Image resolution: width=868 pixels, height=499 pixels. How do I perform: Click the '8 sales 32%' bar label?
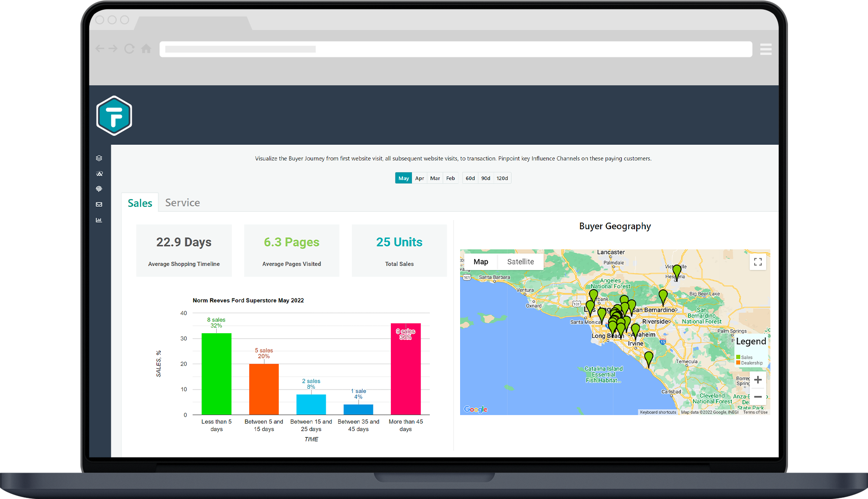[216, 323]
